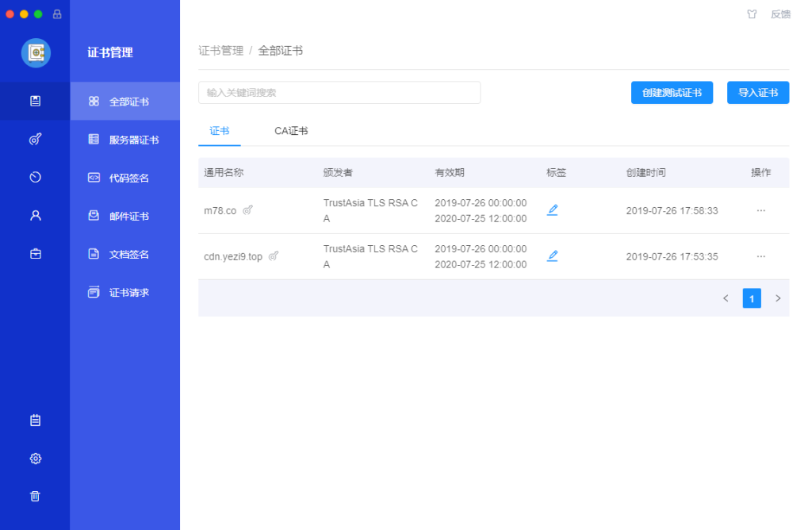Open clipboard log icon in sidebar
The image size is (812, 530).
pos(35,421)
